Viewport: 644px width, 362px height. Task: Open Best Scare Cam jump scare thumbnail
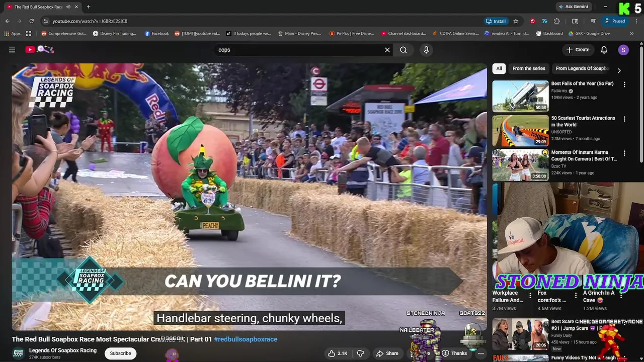pos(520,334)
